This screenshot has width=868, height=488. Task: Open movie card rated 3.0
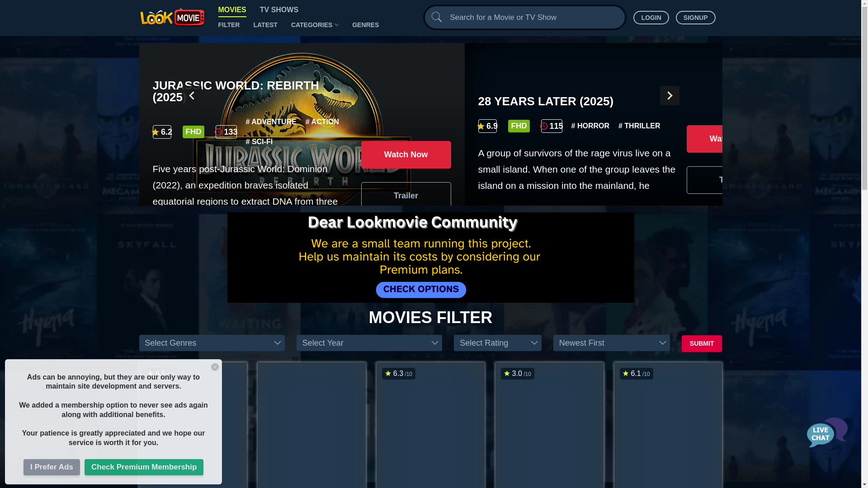coord(549,425)
